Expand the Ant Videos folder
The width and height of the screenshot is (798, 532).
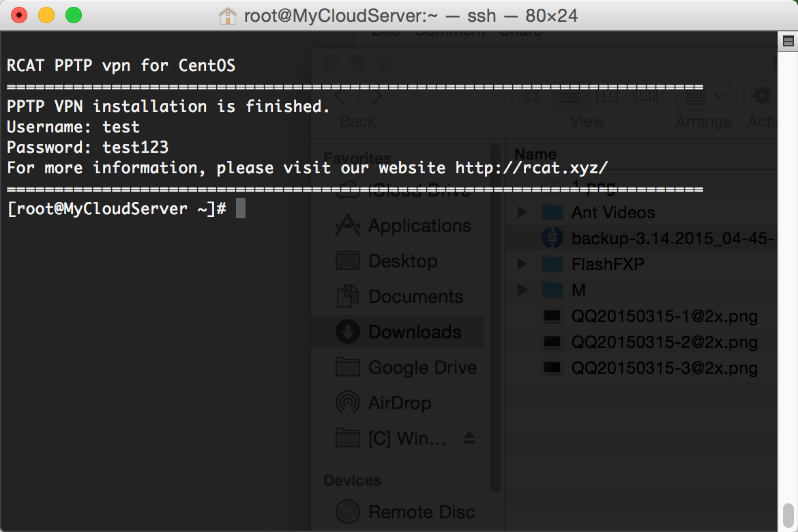[522, 212]
